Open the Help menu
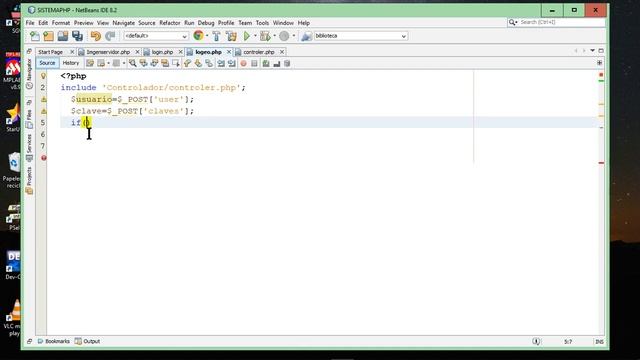 [x=303, y=23]
